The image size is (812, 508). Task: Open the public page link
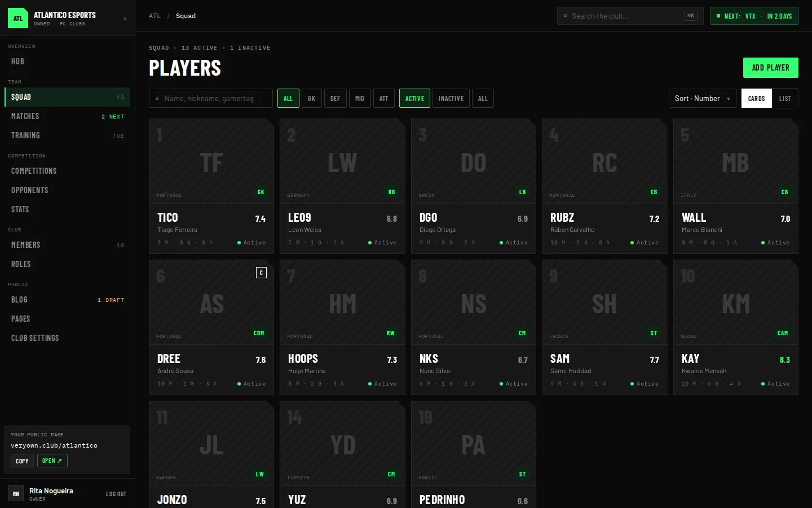[x=52, y=461]
